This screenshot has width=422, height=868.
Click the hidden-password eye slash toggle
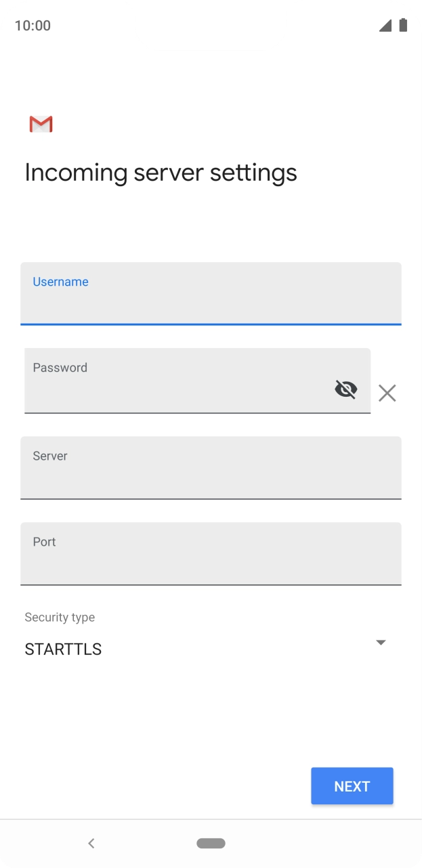[346, 389]
